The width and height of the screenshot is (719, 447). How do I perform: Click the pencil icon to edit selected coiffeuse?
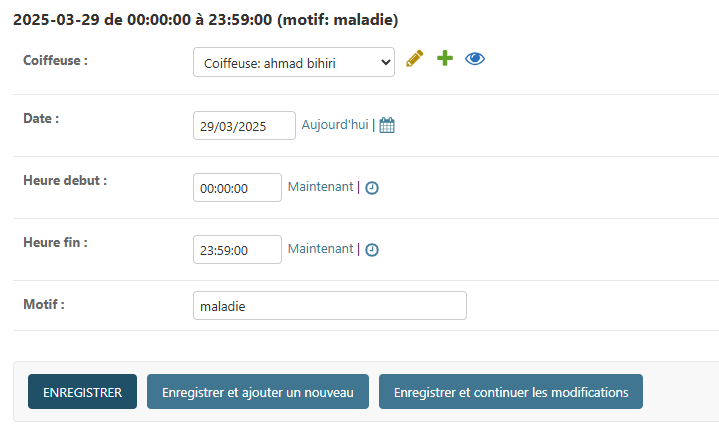415,60
